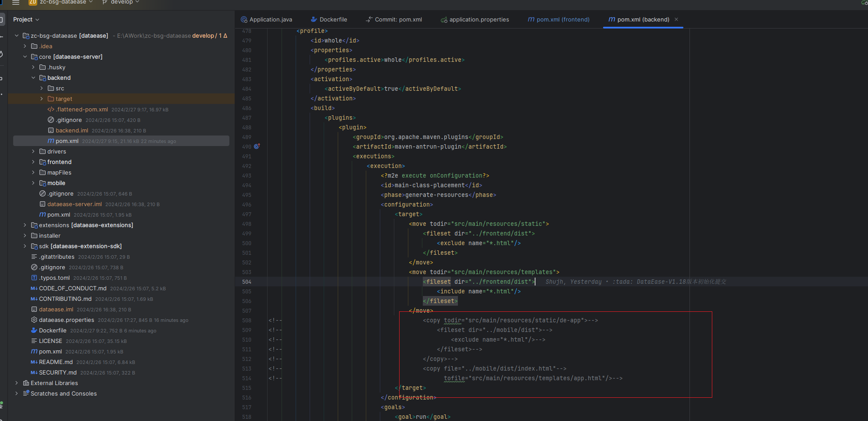Expand the installer folder arrow
This screenshot has height=421, width=868.
click(25, 235)
